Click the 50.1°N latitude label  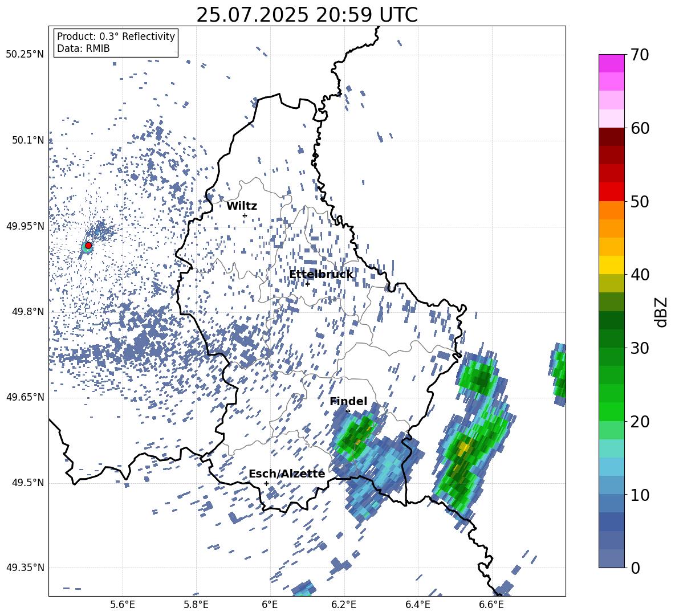click(x=29, y=140)
